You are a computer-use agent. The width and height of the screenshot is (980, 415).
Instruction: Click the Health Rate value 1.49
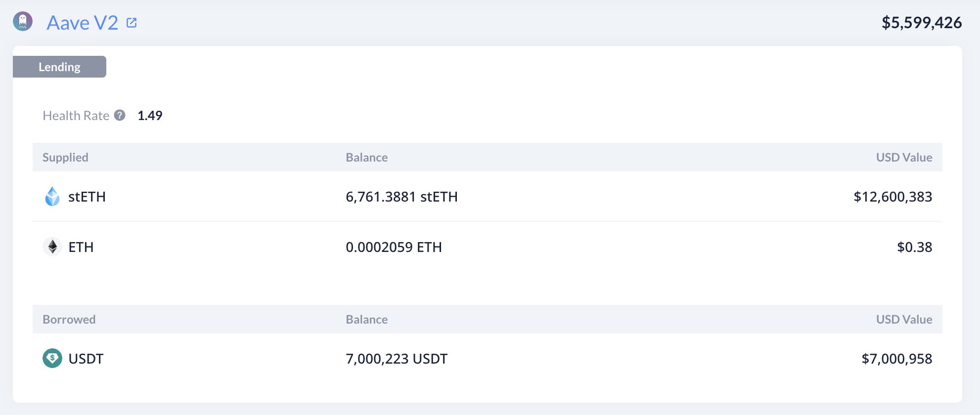click(x=150, y=116)
